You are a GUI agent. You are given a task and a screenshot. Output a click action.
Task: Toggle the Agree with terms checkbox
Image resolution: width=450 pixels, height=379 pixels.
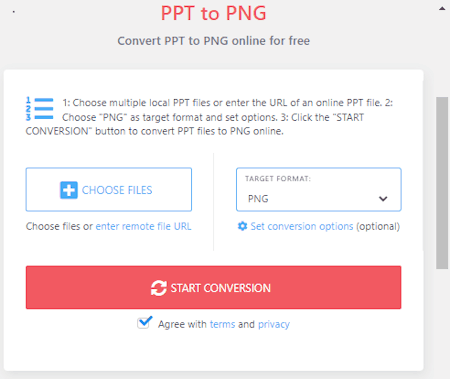coord(144,323)
